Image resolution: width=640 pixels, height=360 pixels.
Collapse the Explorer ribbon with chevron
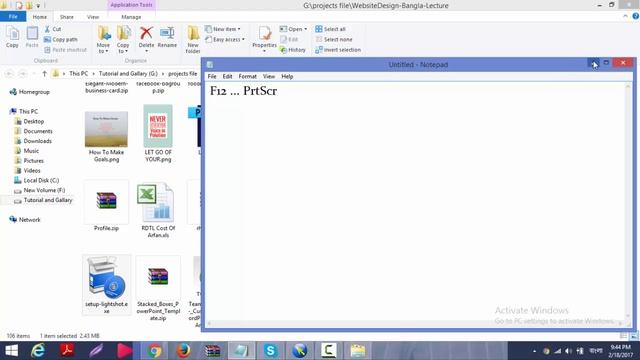(625, 16)
